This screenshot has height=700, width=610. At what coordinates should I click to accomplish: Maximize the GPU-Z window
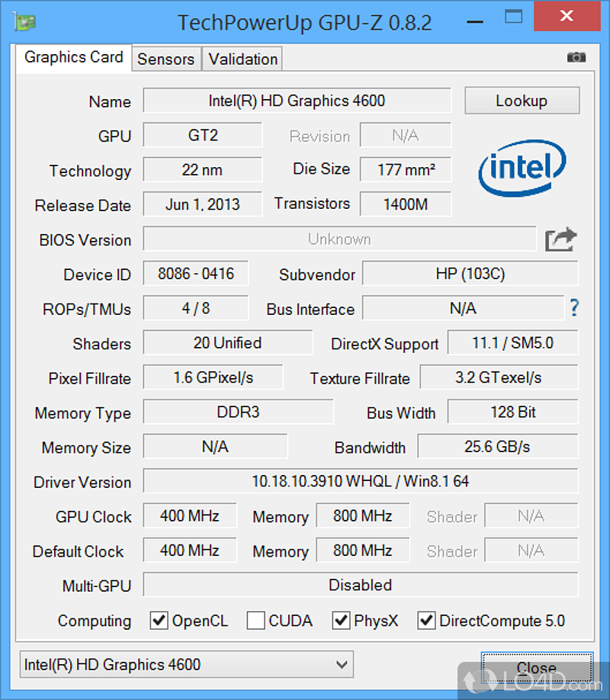514,15
